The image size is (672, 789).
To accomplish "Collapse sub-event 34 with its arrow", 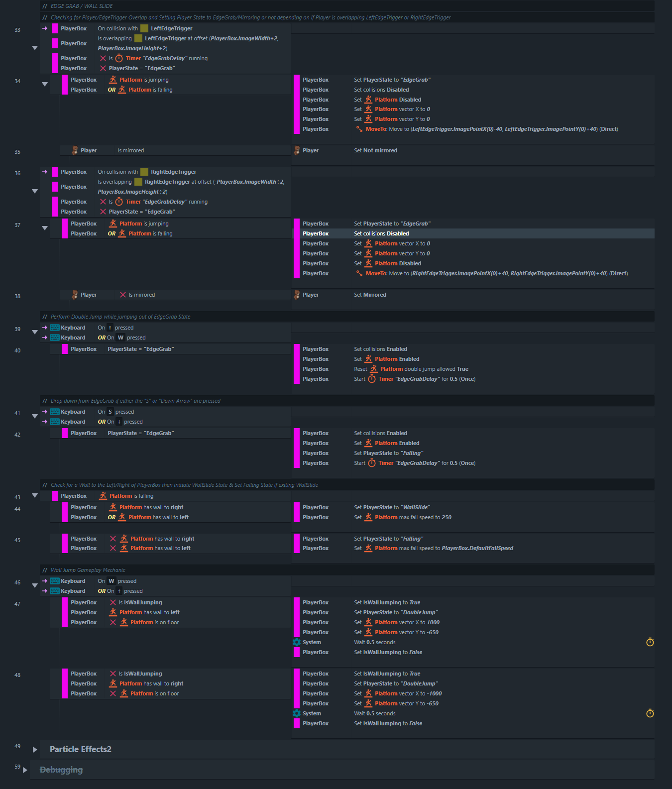I will click(x=45, y=84).
